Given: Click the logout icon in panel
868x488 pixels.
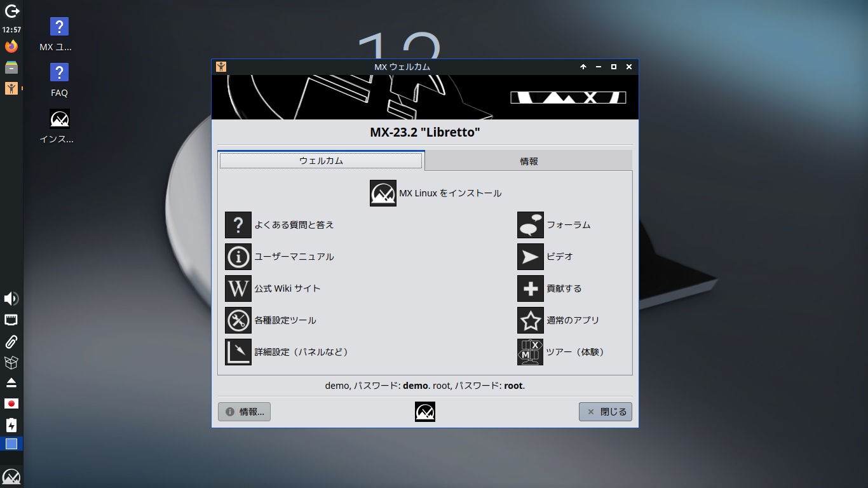Looking at the screenshot, I should click(x=11, y=11).
